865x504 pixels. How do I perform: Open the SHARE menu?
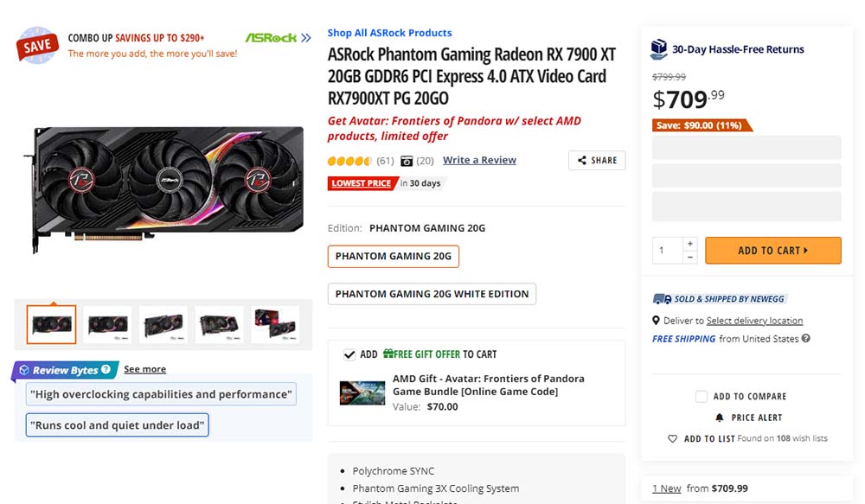coord(596,161)
